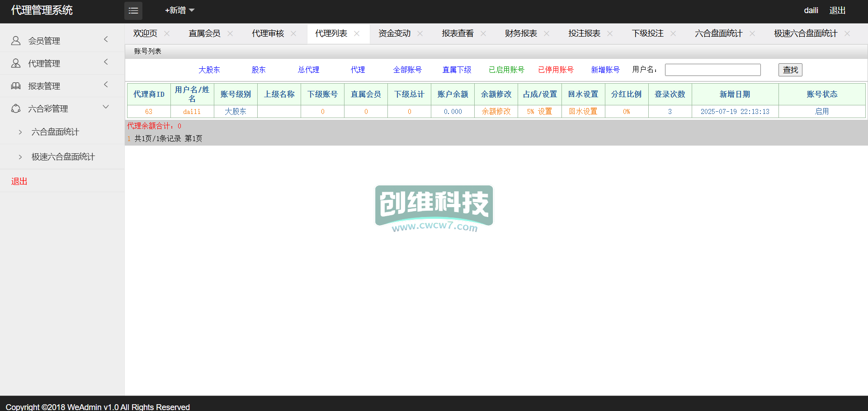Switch to the 下级投注 tab
The width and height of the screenshot is (868, 411).
(x=647, y=33)
